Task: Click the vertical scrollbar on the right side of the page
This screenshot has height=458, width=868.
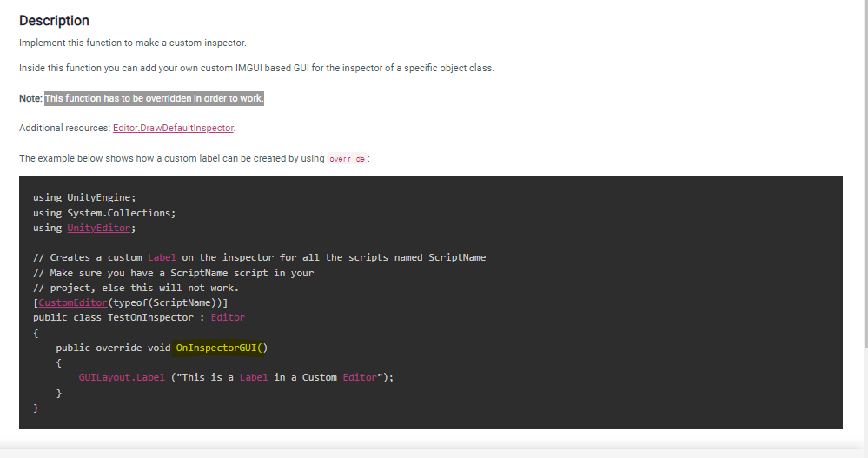Action: click(x=865, y=175)
